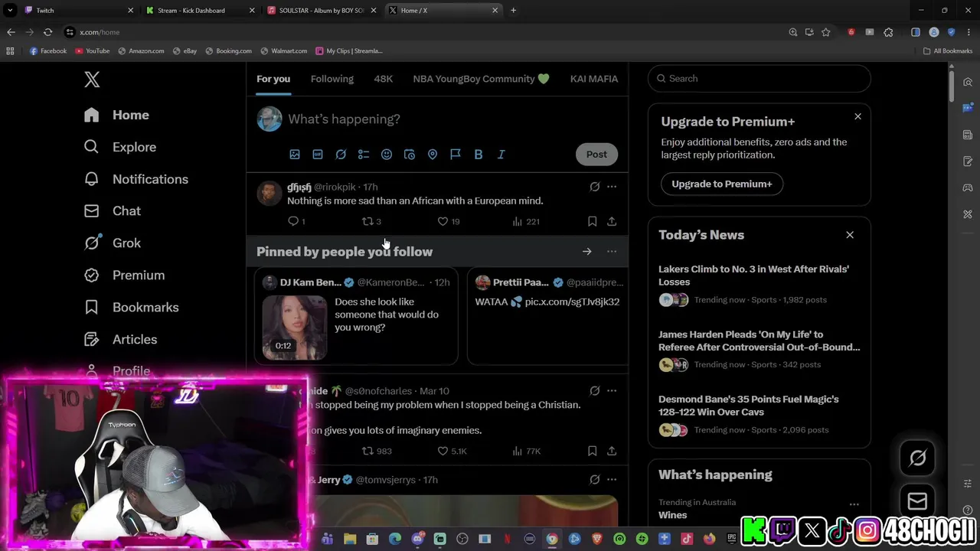Add media image to post

(295, 155)
